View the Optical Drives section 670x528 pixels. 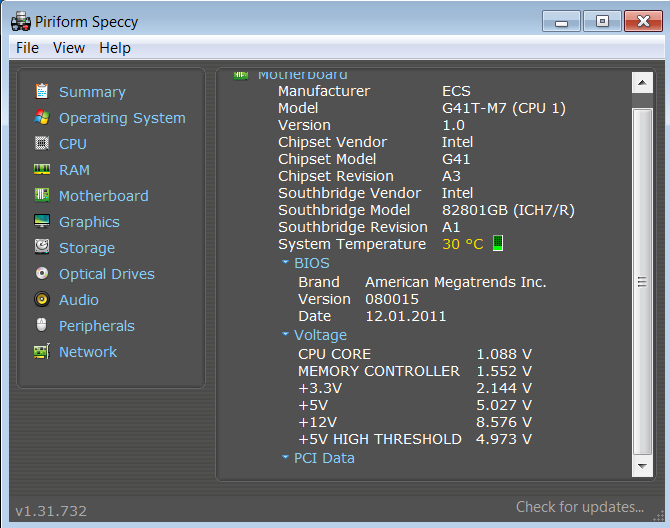[x=107, y=274]
